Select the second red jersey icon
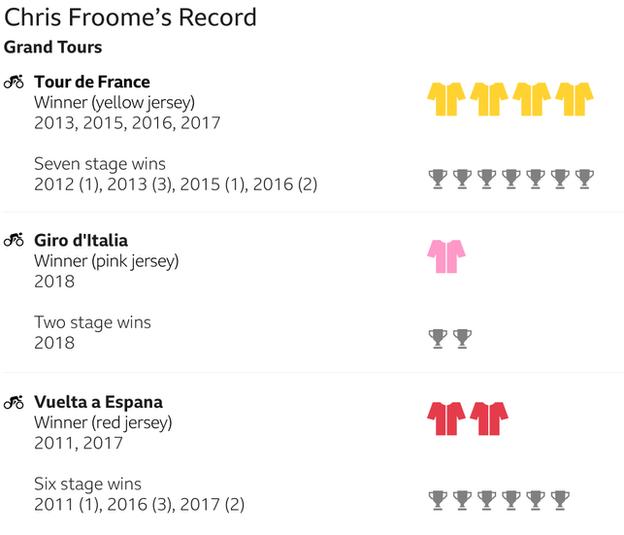The image size is (624, 535). coord(489,418)
